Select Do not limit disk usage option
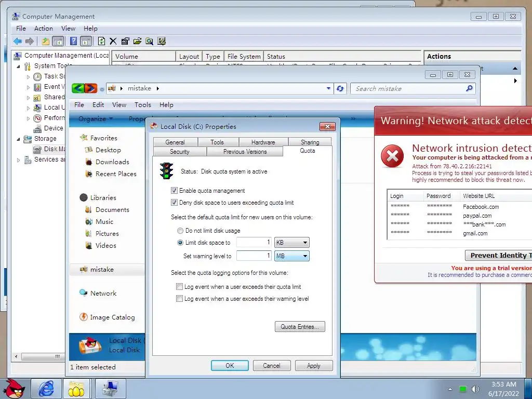This screenshot has width=532, height=399. pos(180,231)
